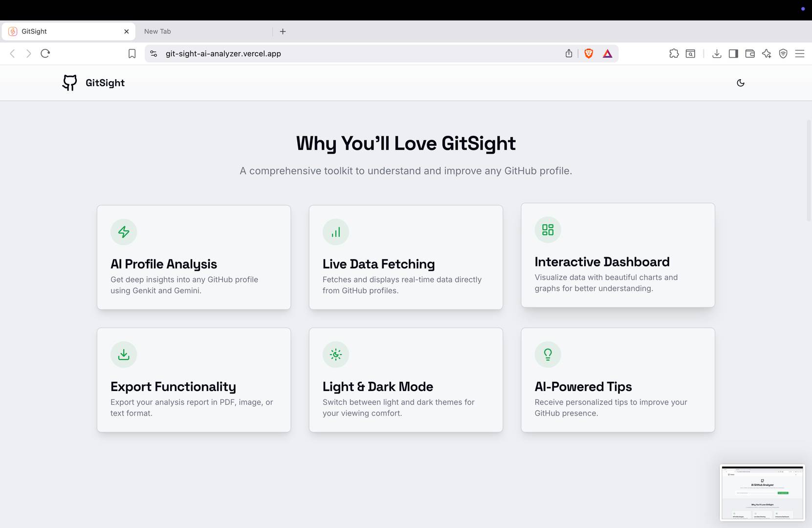Open the Brave Shields panel
812x528 pixels.
point(588,53)
